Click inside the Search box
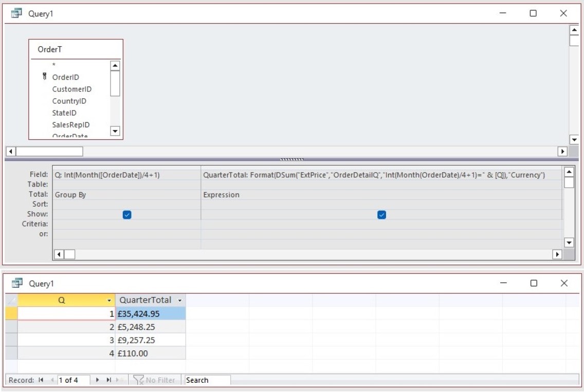The image size is (584, 392). click(x=206, y=380)
